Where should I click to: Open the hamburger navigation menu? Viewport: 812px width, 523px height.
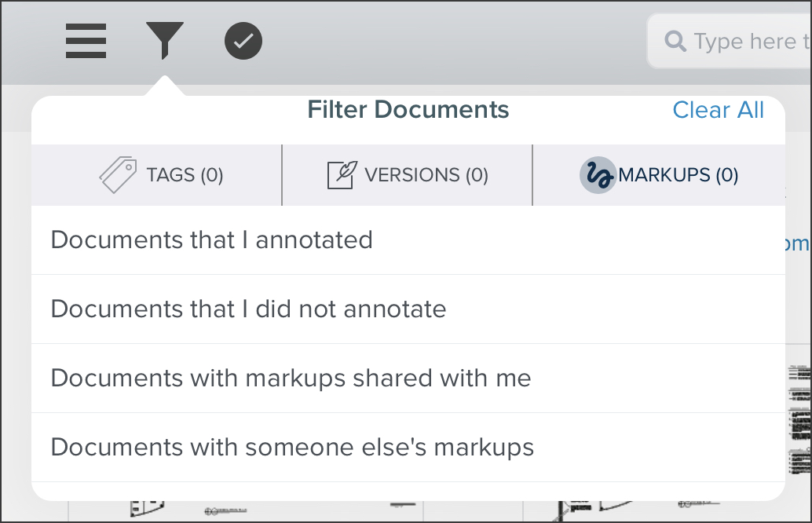(86, 41)
